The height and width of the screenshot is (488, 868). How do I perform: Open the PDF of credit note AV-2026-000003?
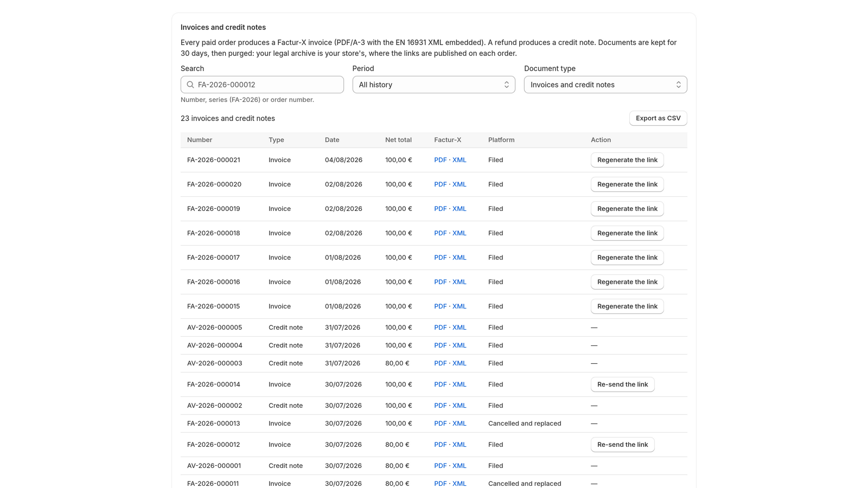point(440,363)
